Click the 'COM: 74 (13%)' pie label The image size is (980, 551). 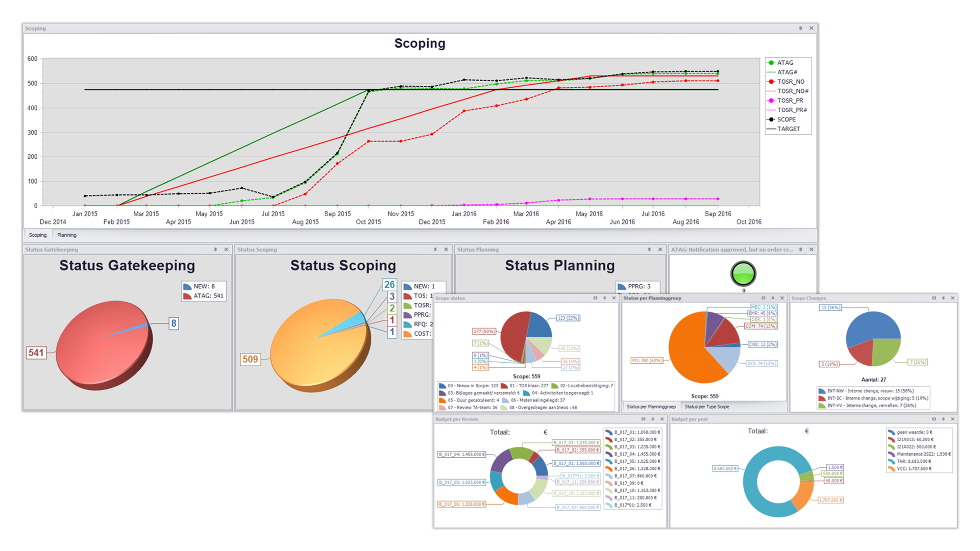point(761,326)
